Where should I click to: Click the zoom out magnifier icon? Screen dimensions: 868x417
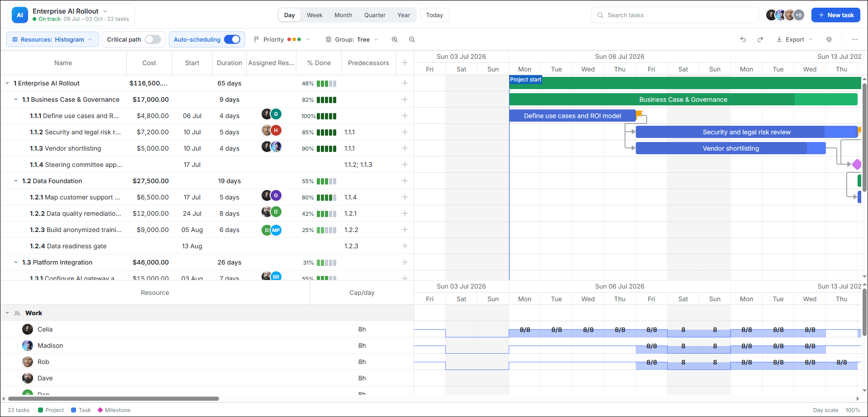[x=412, y=39]
